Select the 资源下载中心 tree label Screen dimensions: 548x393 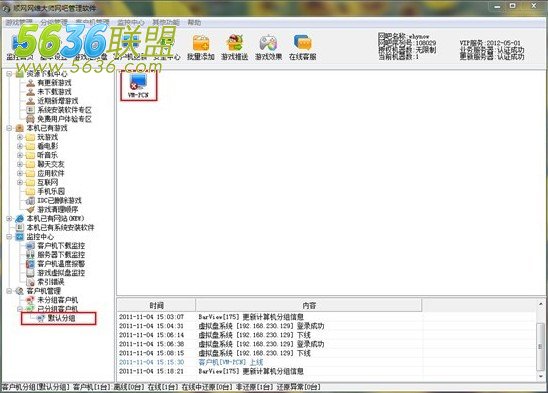47,74
